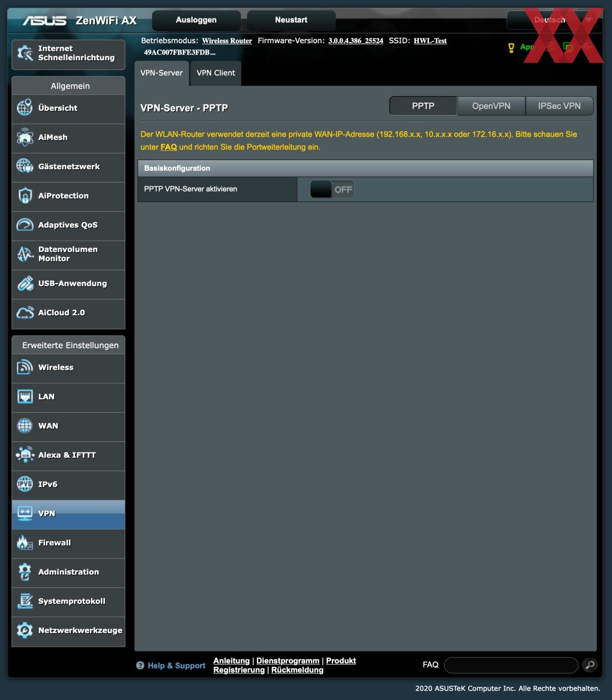
Task: Click the Netzwerkwerkzeuge gear icon
Action: tap(25, 630)
